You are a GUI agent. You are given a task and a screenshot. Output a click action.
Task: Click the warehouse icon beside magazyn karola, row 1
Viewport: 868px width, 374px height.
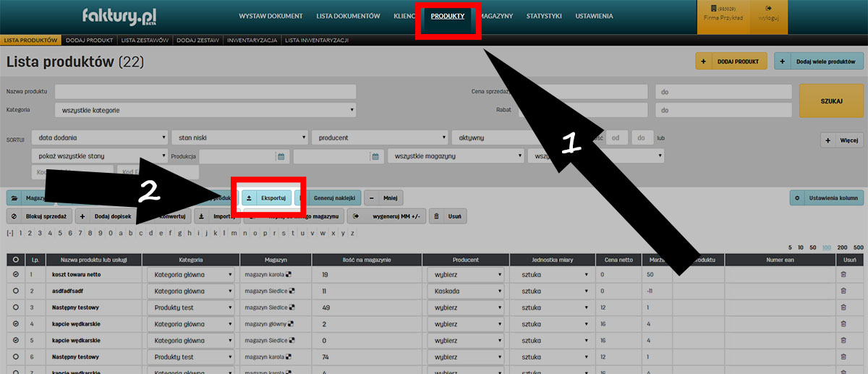[x=289, y=275]
